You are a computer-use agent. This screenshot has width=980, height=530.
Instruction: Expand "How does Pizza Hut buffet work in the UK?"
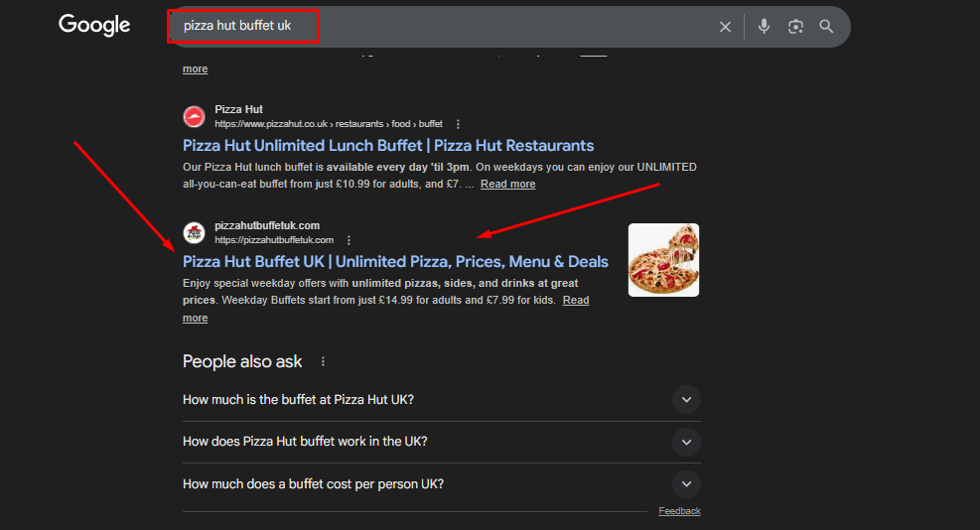[686, 442]
